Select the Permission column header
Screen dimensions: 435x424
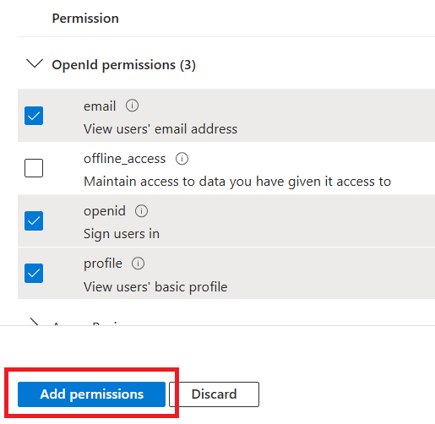pyautogui.click(x=85, y=18)
